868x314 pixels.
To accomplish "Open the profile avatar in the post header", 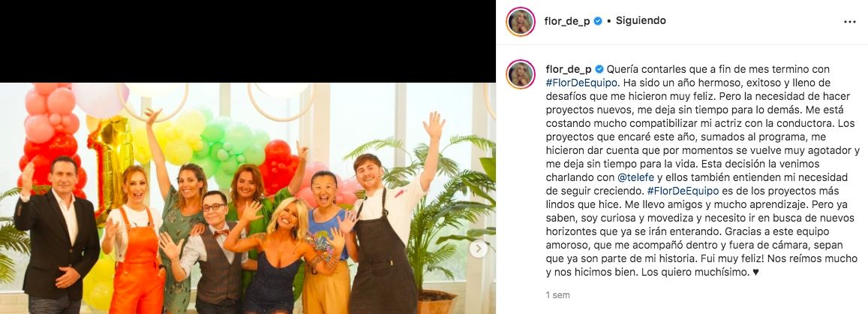I will click(x=521, y=22).
